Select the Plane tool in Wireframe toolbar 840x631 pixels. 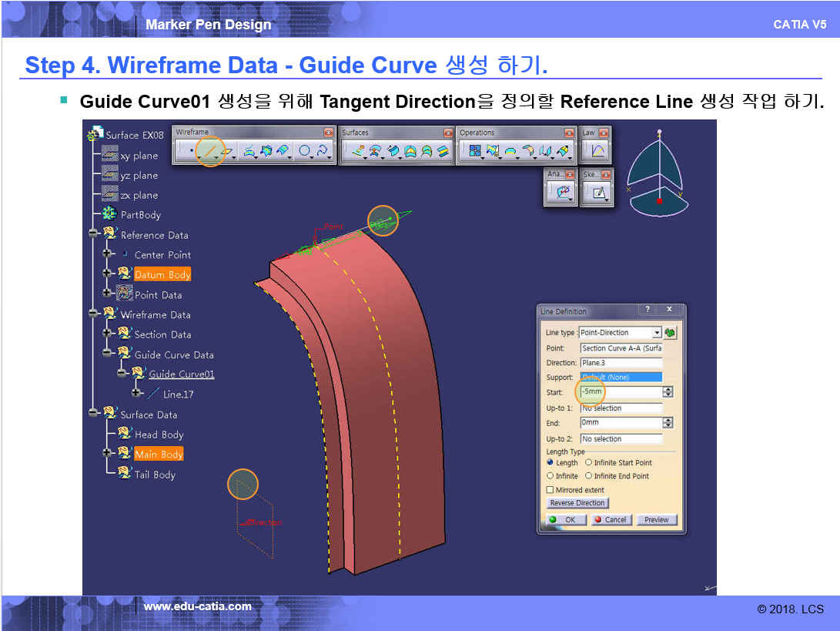coord(228,152)
